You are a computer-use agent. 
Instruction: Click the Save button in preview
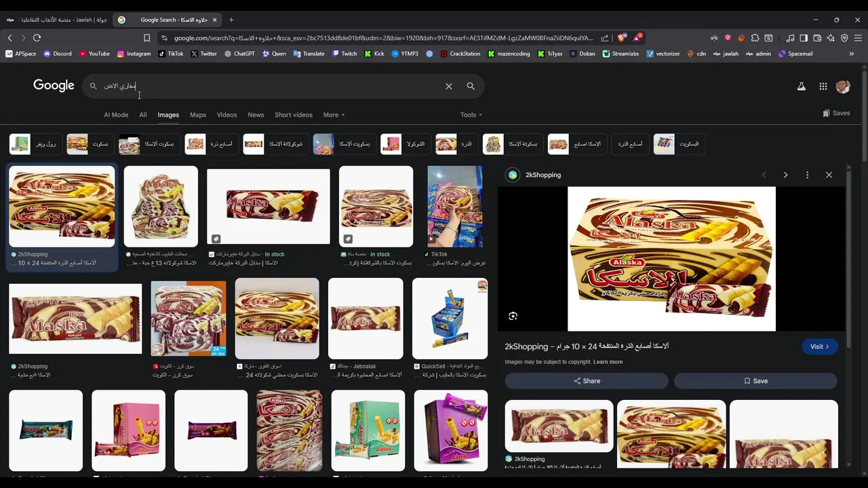[755, 381]
